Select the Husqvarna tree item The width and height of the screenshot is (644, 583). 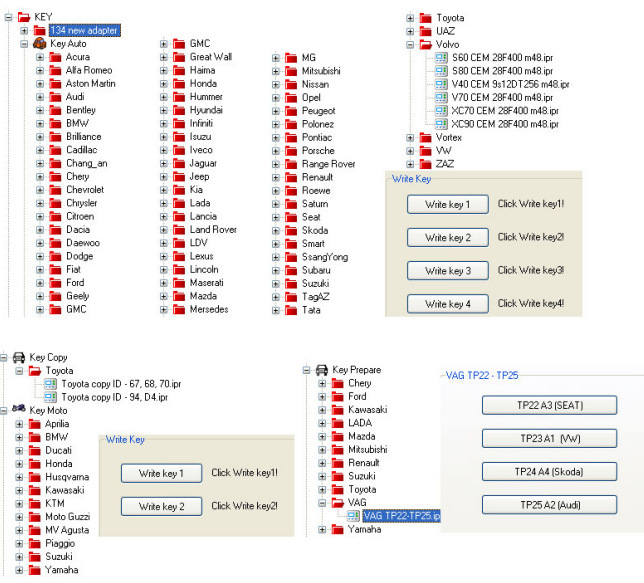[67, 477]
